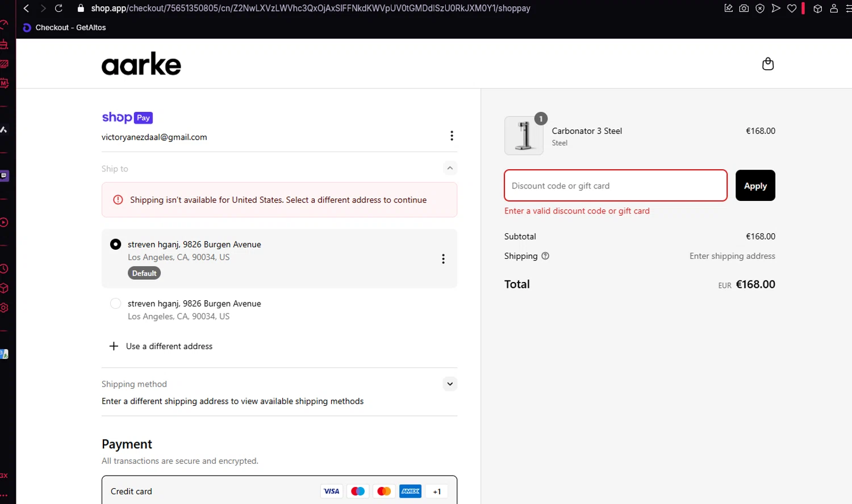The height and width of the screenshot is (504, 852).
Task: Open the extensions cube icon in toolbar
Action: pos(818,9)
